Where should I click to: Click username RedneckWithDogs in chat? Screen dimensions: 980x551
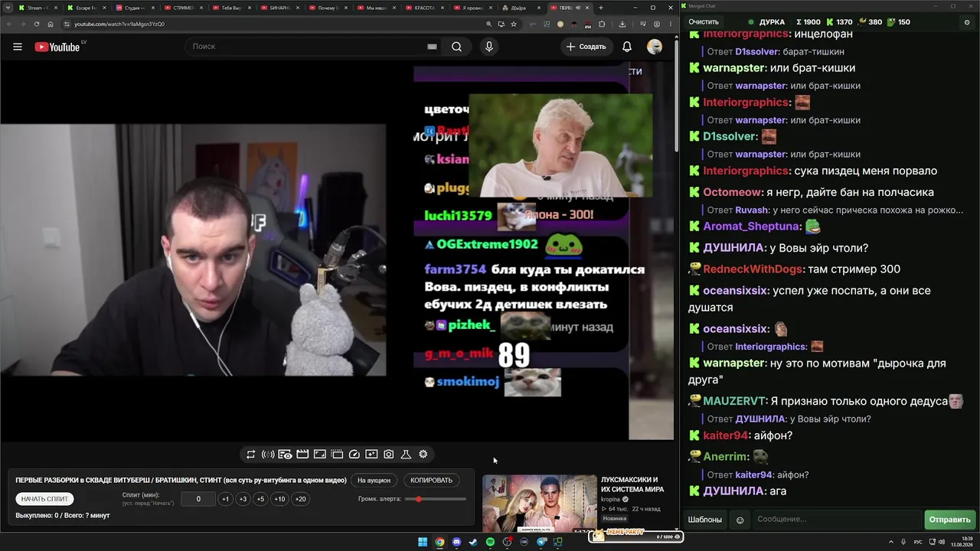[753, 269]
